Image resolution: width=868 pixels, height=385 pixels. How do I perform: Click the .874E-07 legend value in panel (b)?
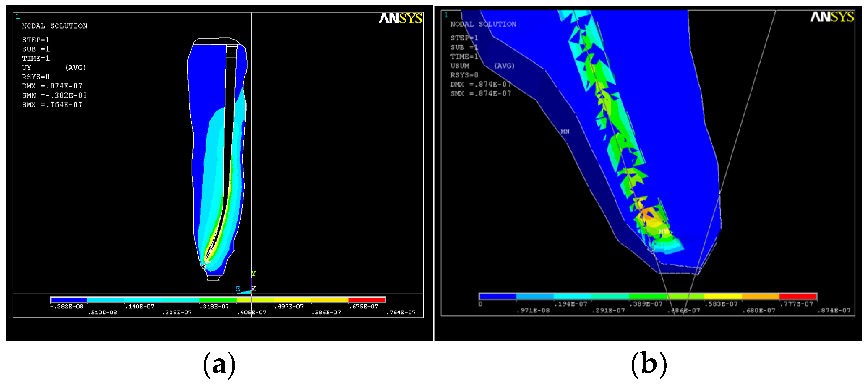coord(834,311)
